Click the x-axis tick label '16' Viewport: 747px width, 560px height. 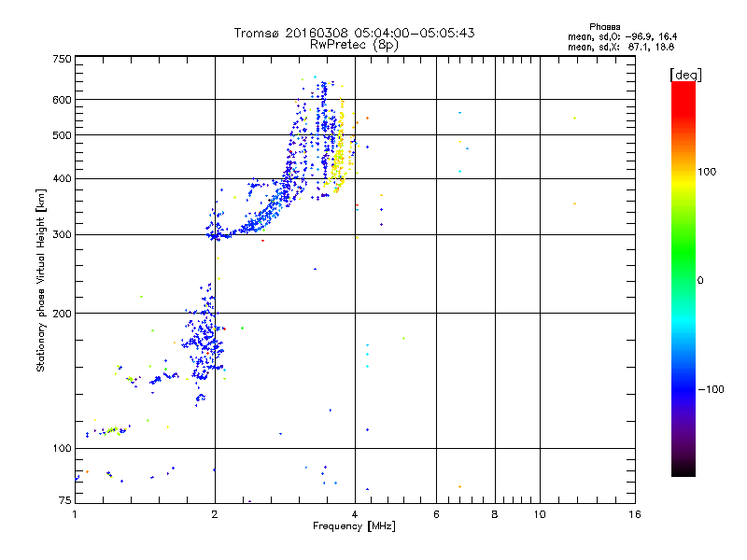pyautogui.click(x=635, y=514)
